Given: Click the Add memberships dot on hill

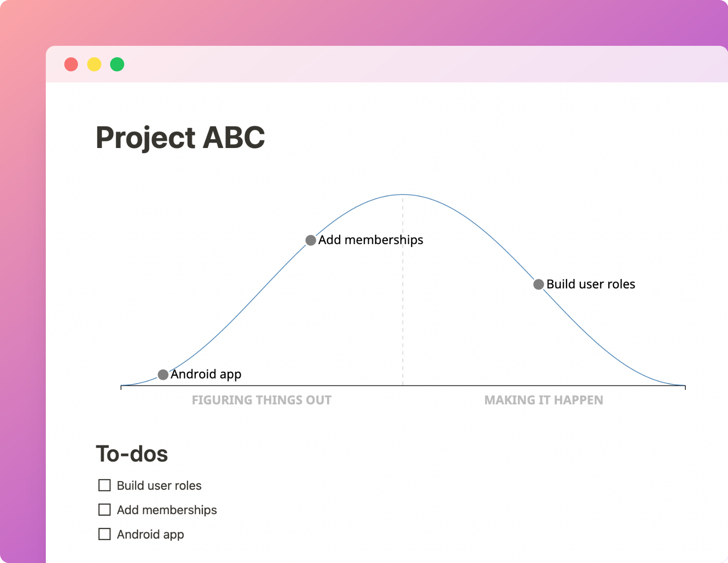Looking at the screenshot, I should pyautogui.click(x=310, y=240).
